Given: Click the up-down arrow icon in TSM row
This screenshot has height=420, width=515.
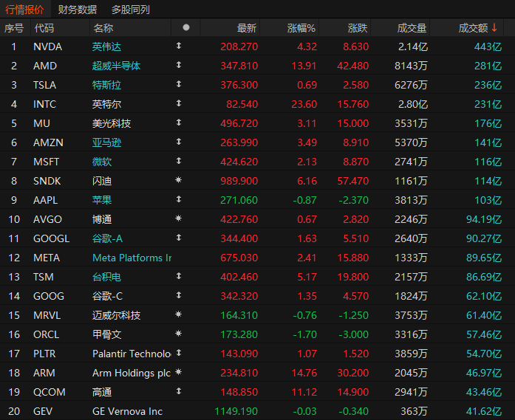Looking at the screenshot, I should [179, 276].
